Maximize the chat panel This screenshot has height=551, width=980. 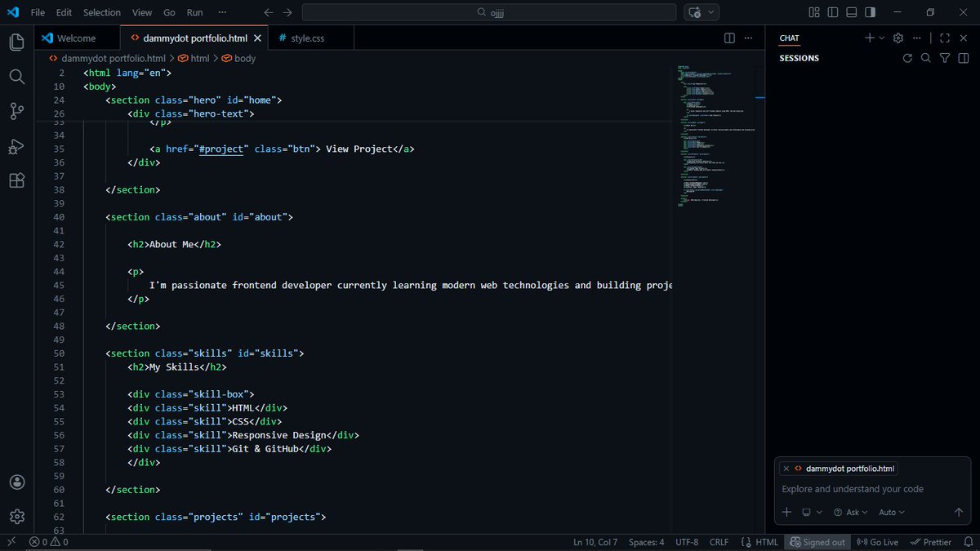[945, 38]
